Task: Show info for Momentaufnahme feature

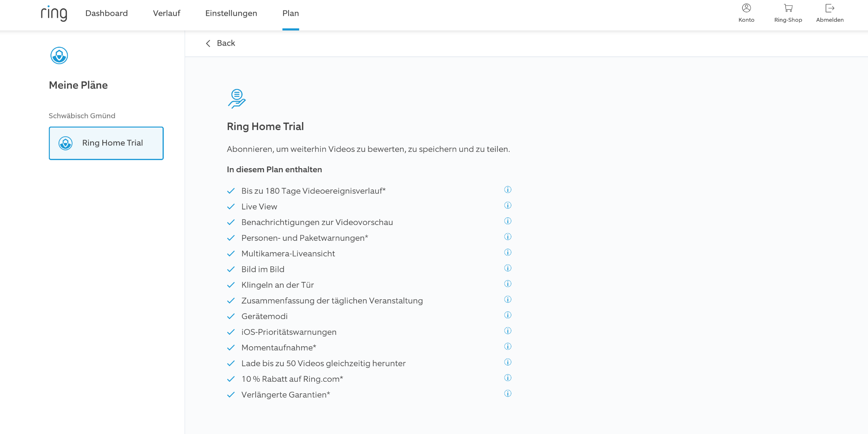Action: [508, 347]
